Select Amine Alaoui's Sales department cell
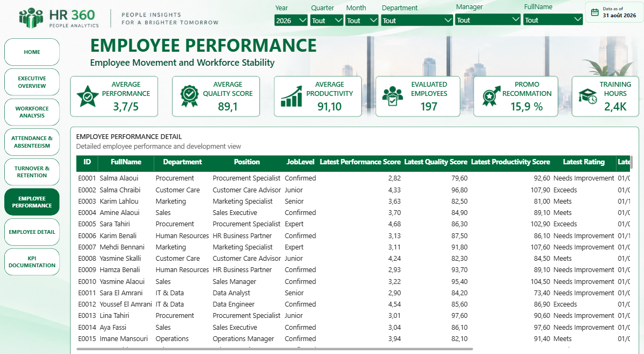This screenshot has height=354, width=644. pyautogui.click(x=163, y=212)
